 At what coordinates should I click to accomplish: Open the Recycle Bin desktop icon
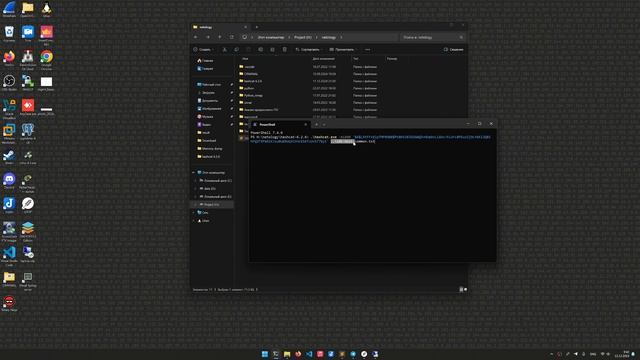pos(9,34)
